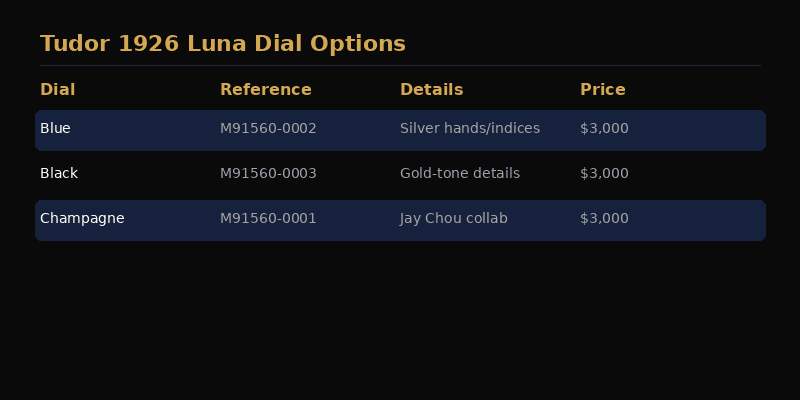Click reference M91560-0002

click(x=268, y=129)
